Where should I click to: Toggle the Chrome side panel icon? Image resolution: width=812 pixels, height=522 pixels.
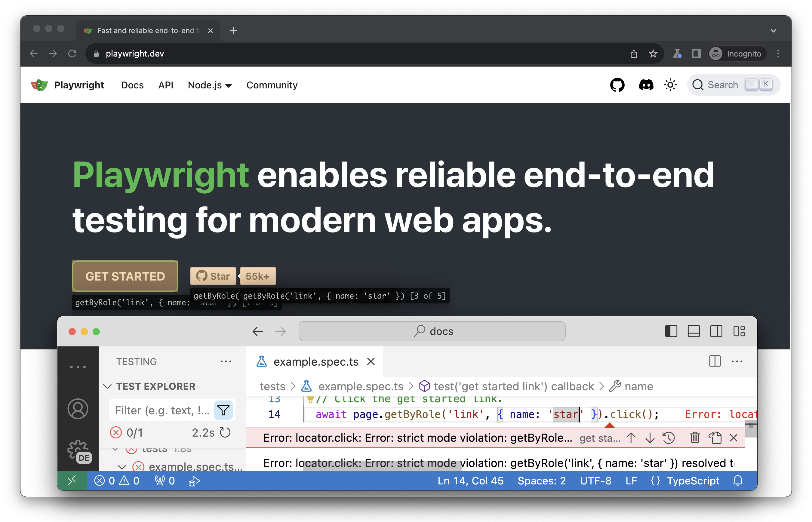pyautogui.click(x=696, y=54)
